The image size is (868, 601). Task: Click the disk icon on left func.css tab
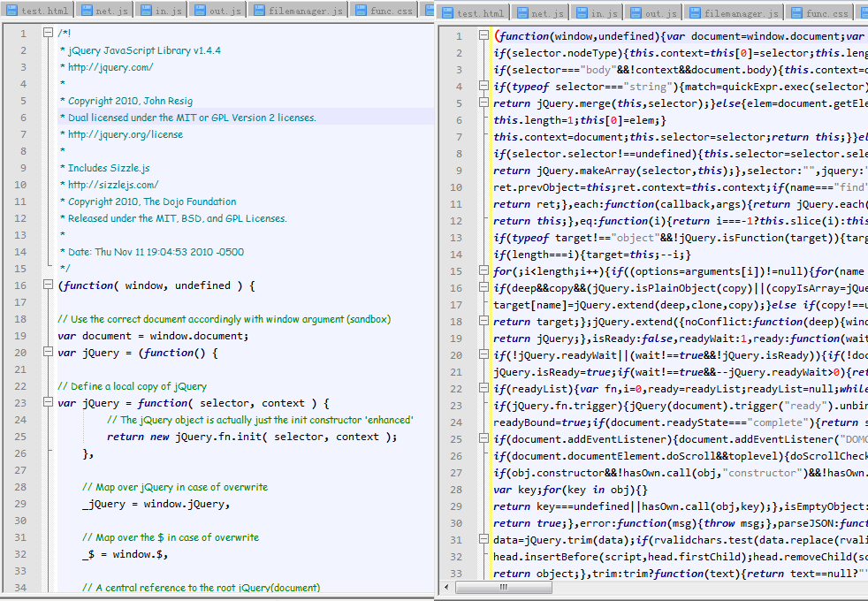pos(361,11)
